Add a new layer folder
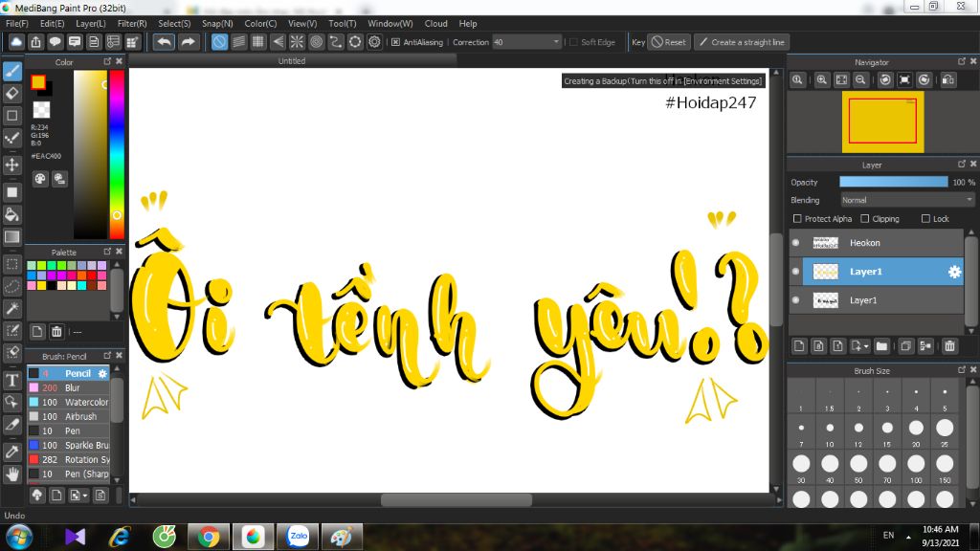 click(881, 346)
